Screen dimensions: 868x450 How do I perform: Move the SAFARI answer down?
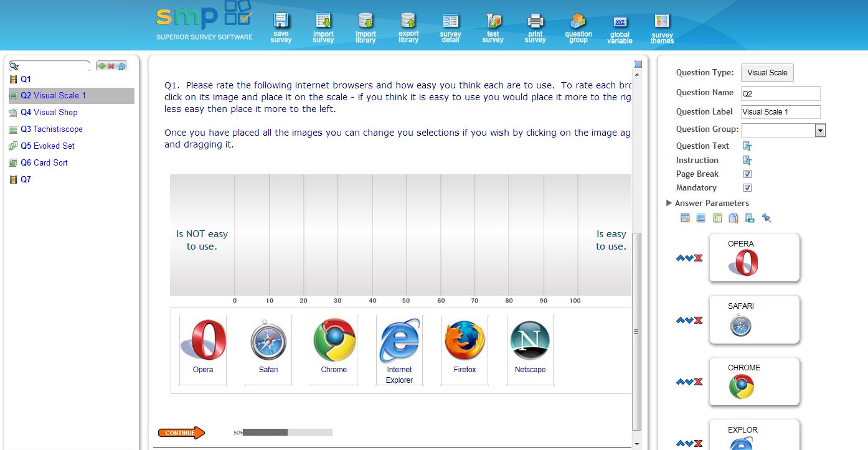(689, 321)
